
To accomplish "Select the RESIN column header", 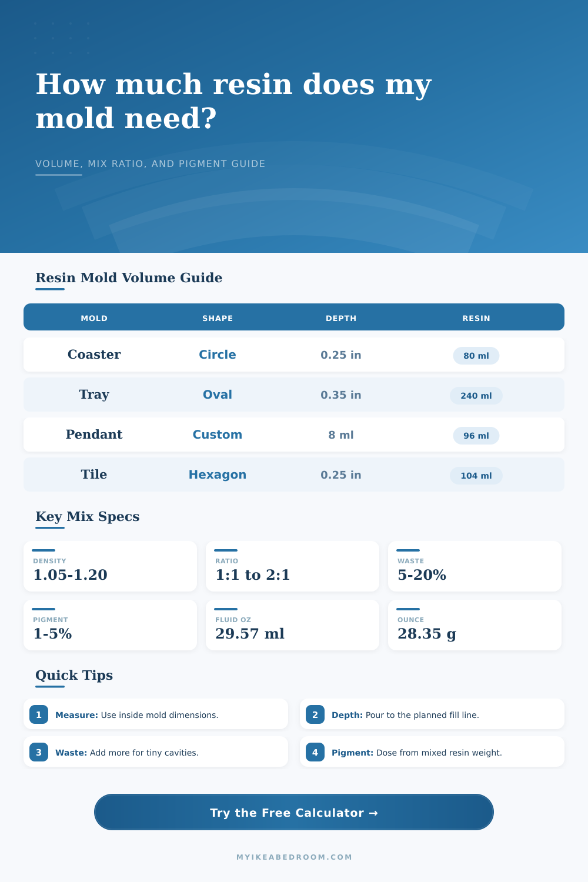I will click(476, 318).
